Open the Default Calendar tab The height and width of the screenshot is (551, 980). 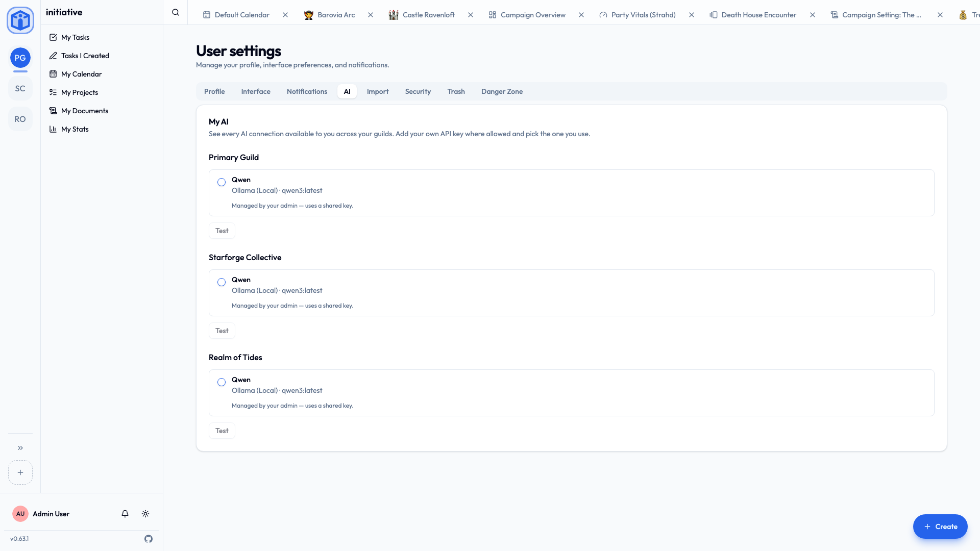point(236,15)
